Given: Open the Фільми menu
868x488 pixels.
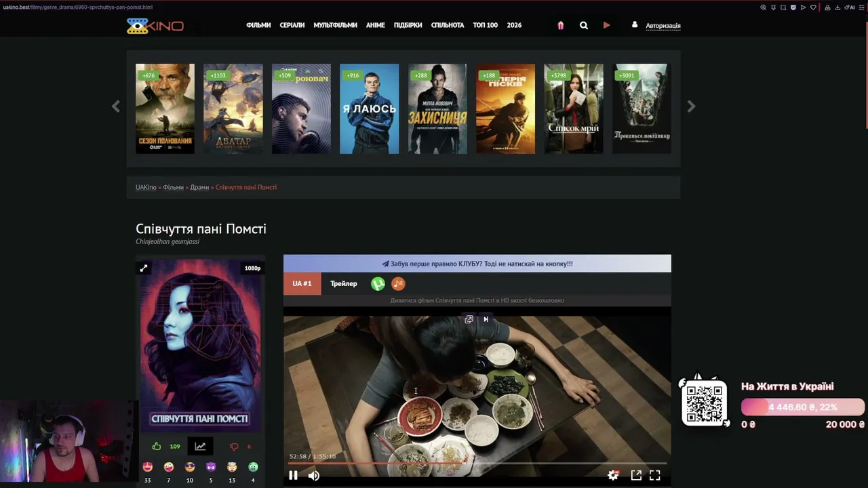Looking at the screenshot, I should tap(258, 25).
